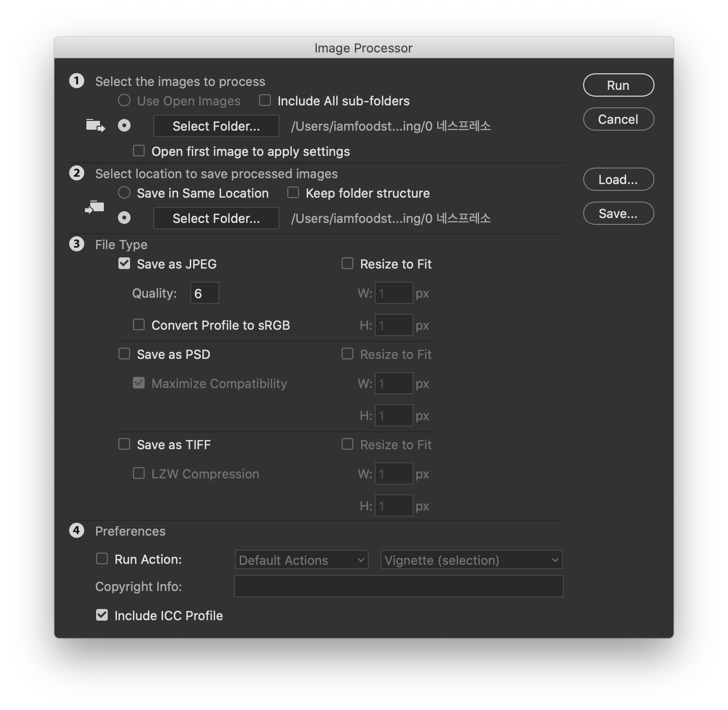Uncheck the Save as JPEG checkbox

click(124, 263)
